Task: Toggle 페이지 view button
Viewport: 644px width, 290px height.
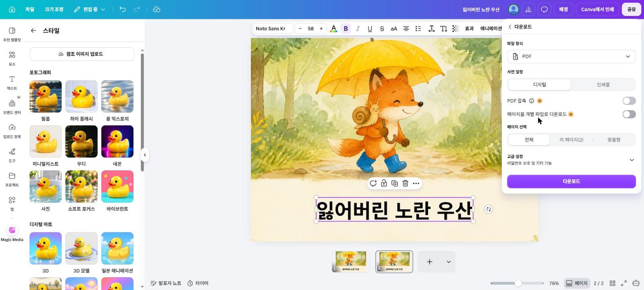Action: [577, 283]
